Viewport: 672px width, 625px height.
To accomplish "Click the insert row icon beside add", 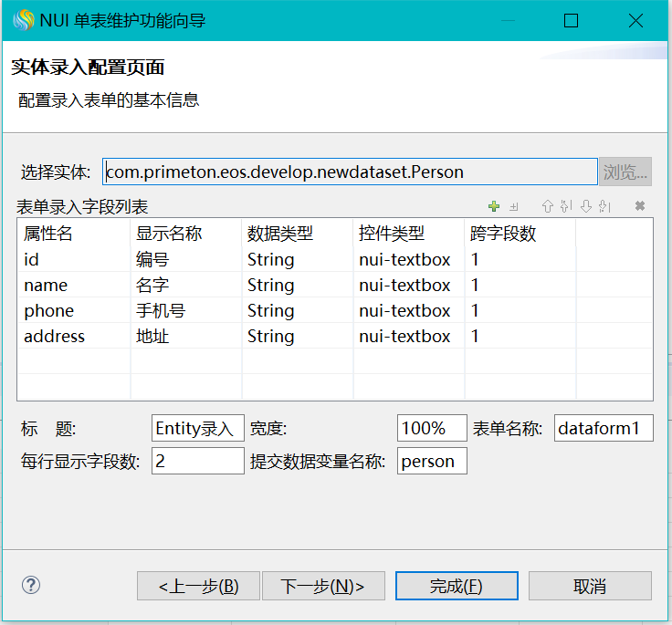I will [514, 206].
